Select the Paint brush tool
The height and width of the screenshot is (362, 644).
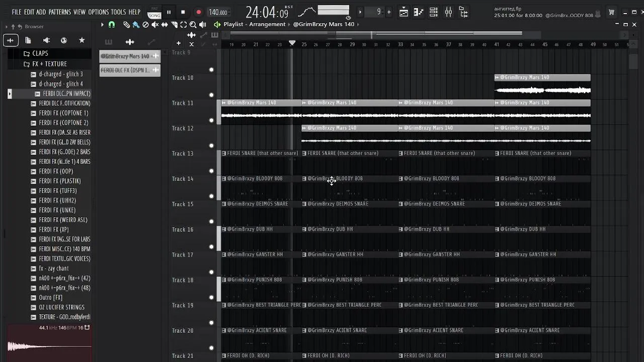[136, 24]
